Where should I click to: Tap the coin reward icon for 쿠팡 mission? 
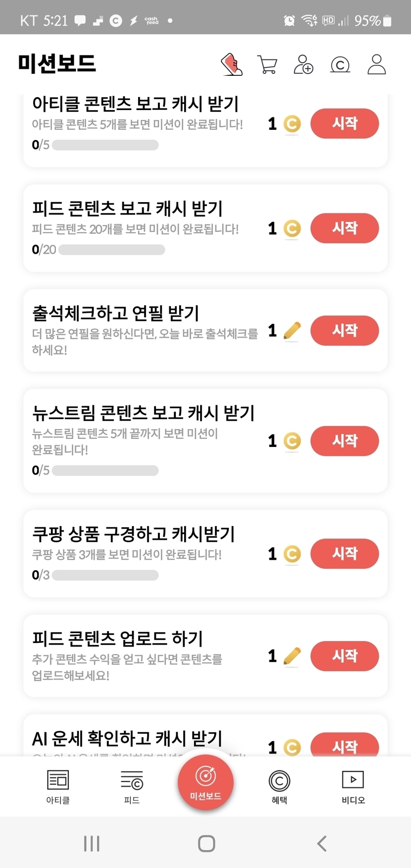292,554
